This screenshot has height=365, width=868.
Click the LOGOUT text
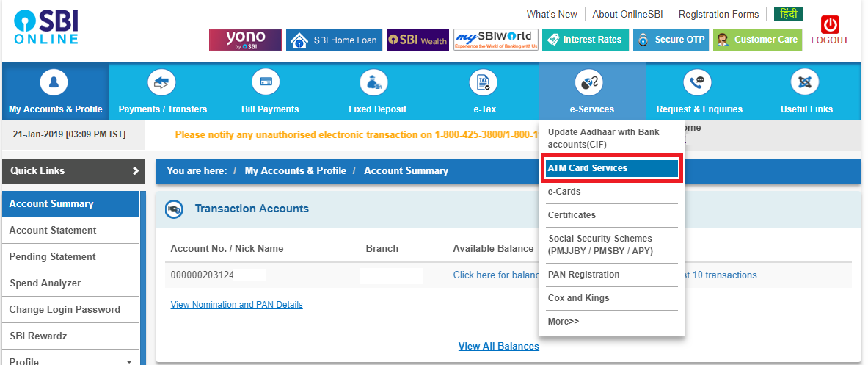tap(829, 40)
